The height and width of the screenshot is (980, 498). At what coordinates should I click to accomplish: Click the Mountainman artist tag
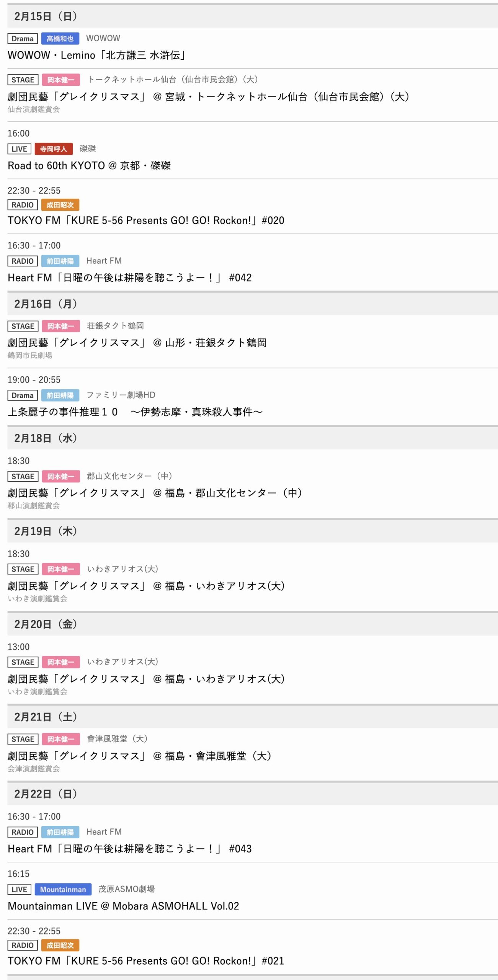tap(63, 890)
